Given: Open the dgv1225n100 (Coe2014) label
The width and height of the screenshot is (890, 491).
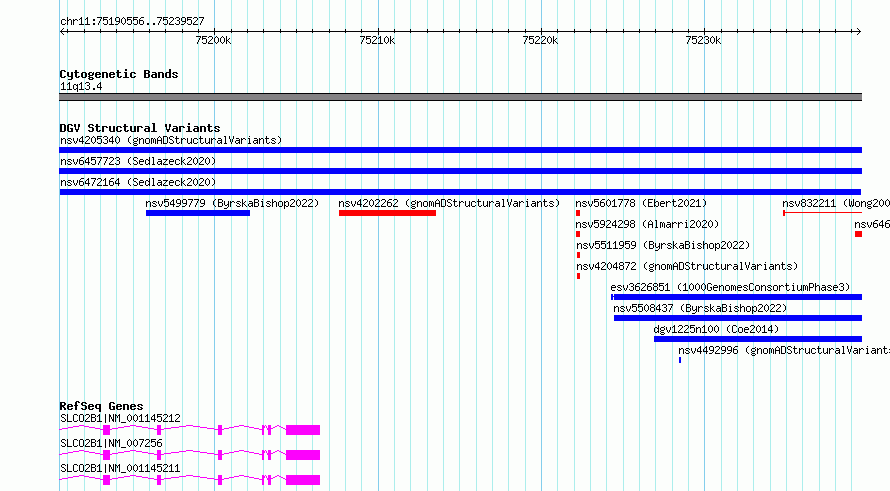Looking at the screenshot, I should pyautogui.click(x=716, y=329).
